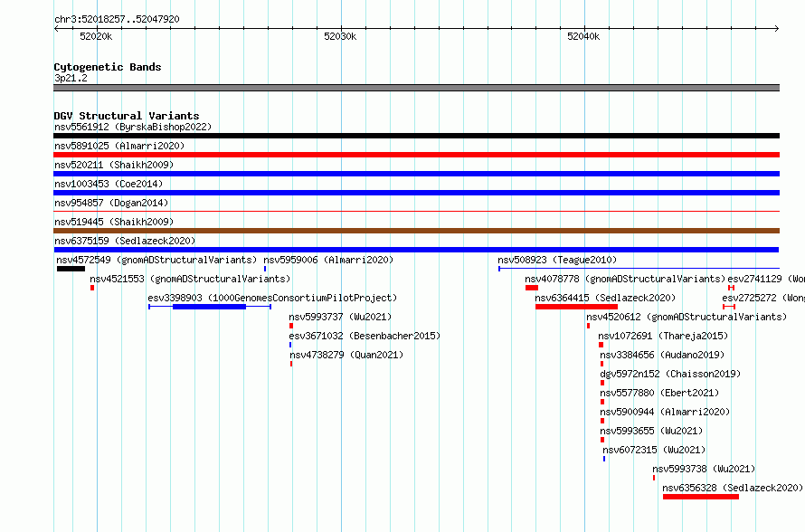Click the 52040k ruler tick mark
This screenshot has width=805, height=532.
(x=584, y=29)
